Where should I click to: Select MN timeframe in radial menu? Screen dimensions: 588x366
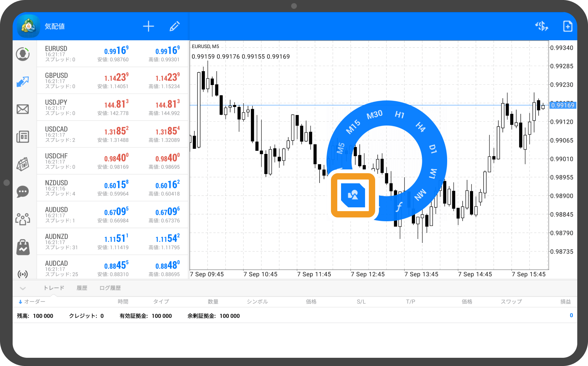420,195
